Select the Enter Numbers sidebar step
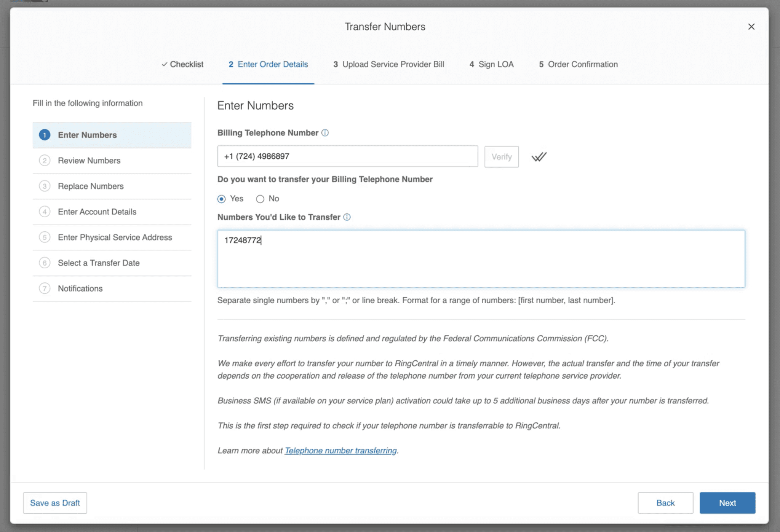This screenshot has width=780, height=532. point(112,135)
